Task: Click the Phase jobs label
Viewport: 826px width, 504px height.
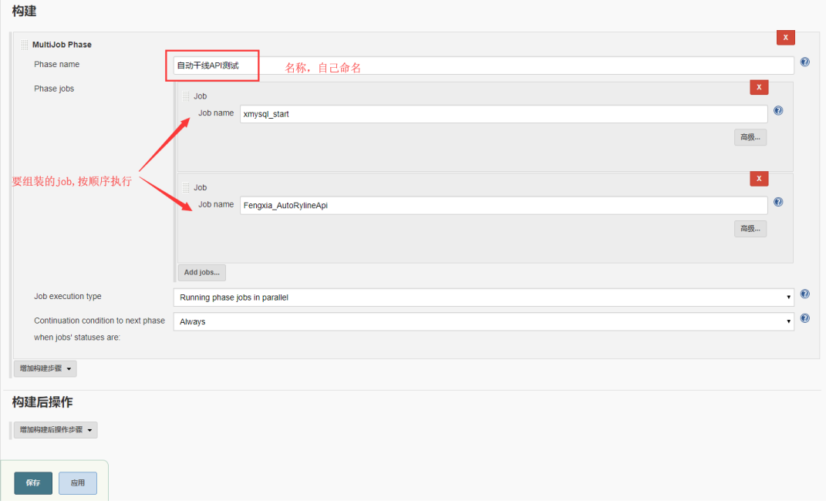Action: (x=54, y=89)
